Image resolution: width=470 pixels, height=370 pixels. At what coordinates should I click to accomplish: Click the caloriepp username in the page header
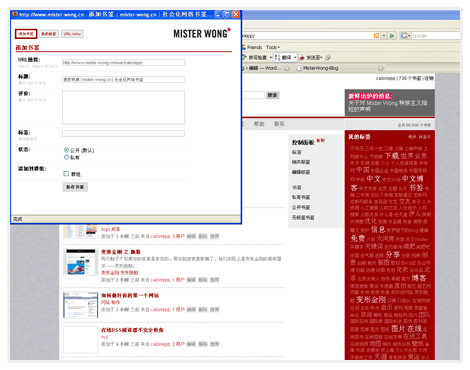[385, 78]
